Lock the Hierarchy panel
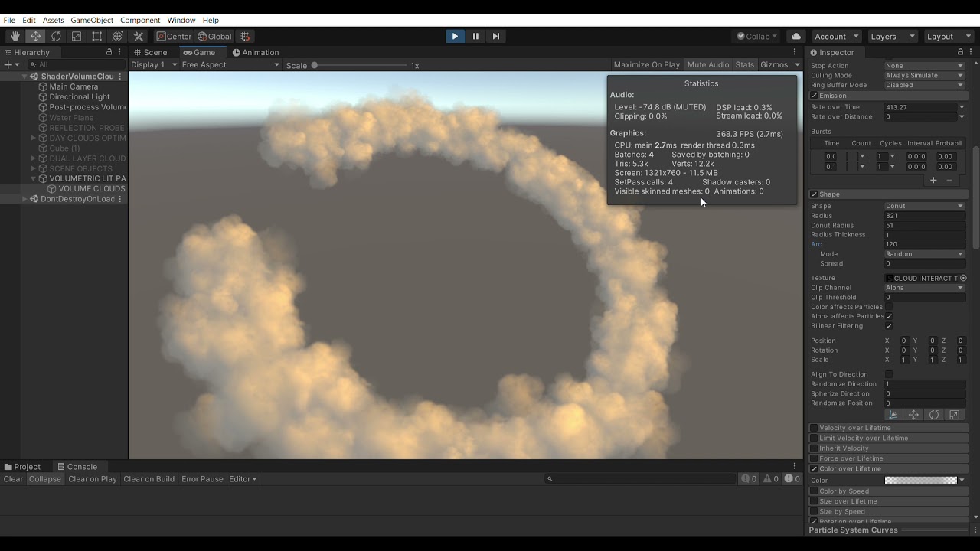This screenshot has width=980, height=551. (109, 52)
